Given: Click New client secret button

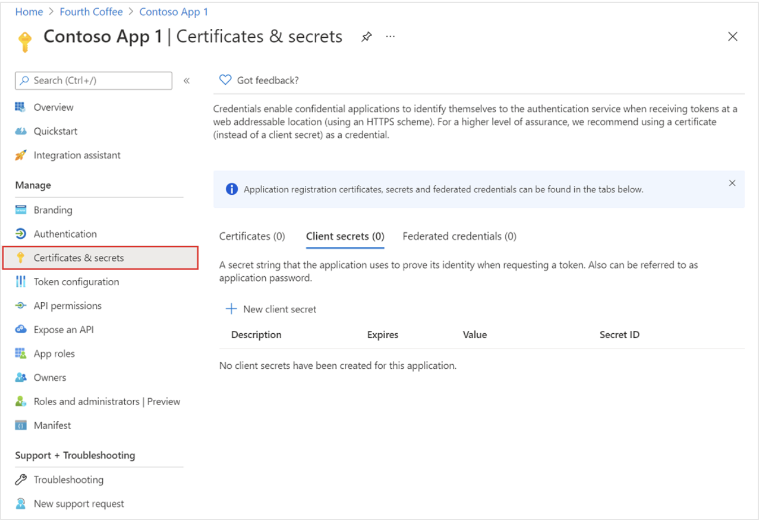Looking at the screenshot, I should 271,309.
